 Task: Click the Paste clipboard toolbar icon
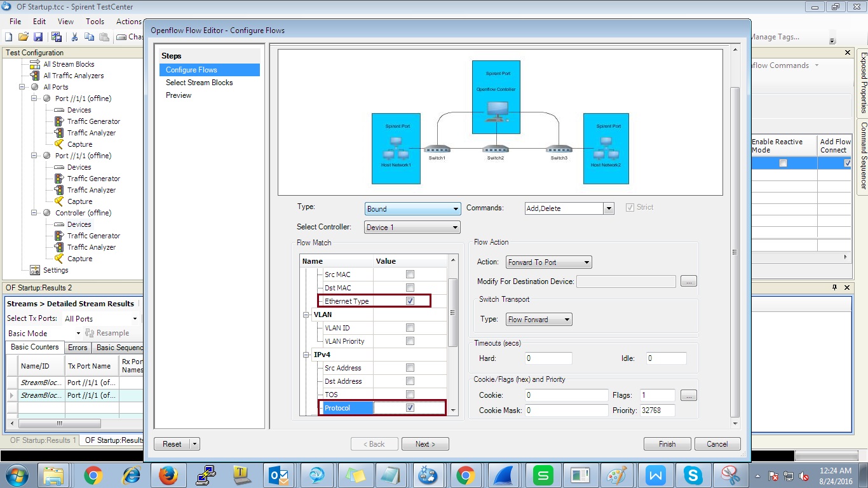104,37
